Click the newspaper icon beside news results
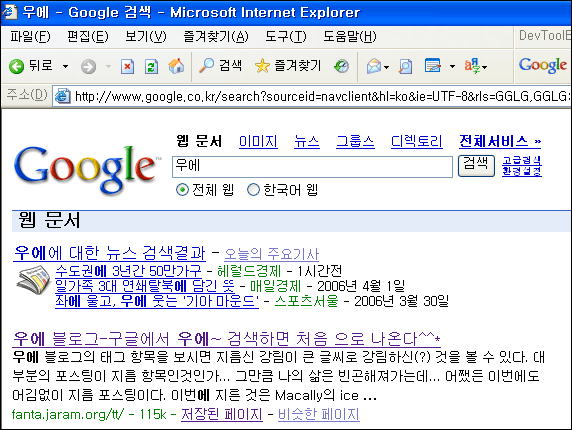The height and width of the screenshot is (430, 572). 33,279
